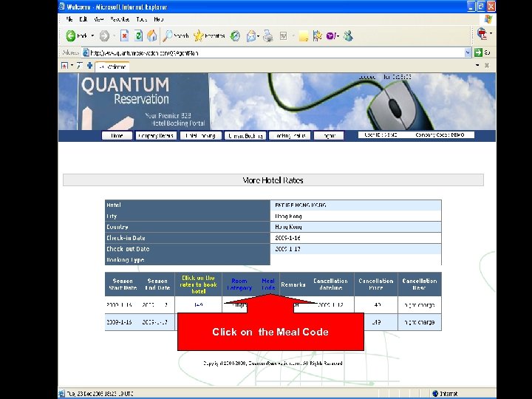Viewport: 532px width, 399px height.
Task: Expand the address bar dropdown arrow
Action: pos(468,52)
